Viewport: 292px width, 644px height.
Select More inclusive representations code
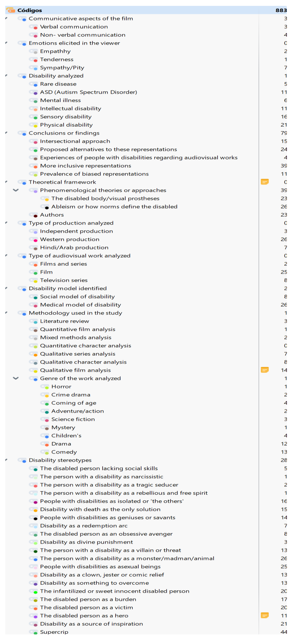coord(85,166)
